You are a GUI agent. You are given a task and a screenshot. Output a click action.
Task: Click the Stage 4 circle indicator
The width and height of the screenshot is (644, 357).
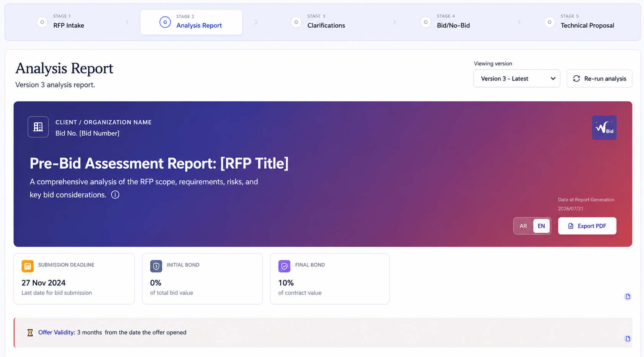pos(426,22)
